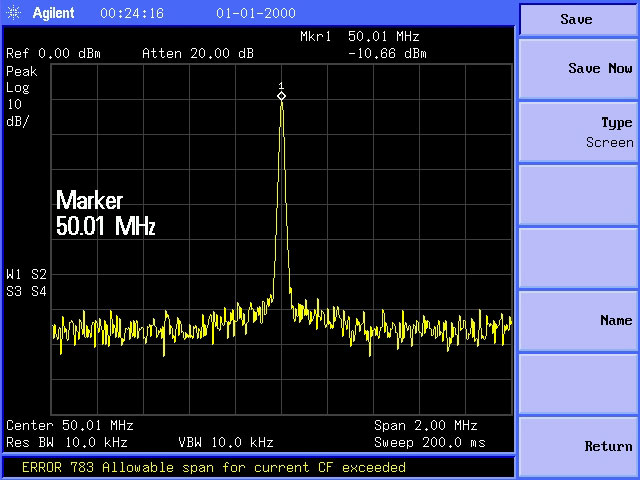Image resolution: width=640 pixels, height=480 pixels.
Task: Click the Ref 0.00 dBm label
Action: [53, 53]
